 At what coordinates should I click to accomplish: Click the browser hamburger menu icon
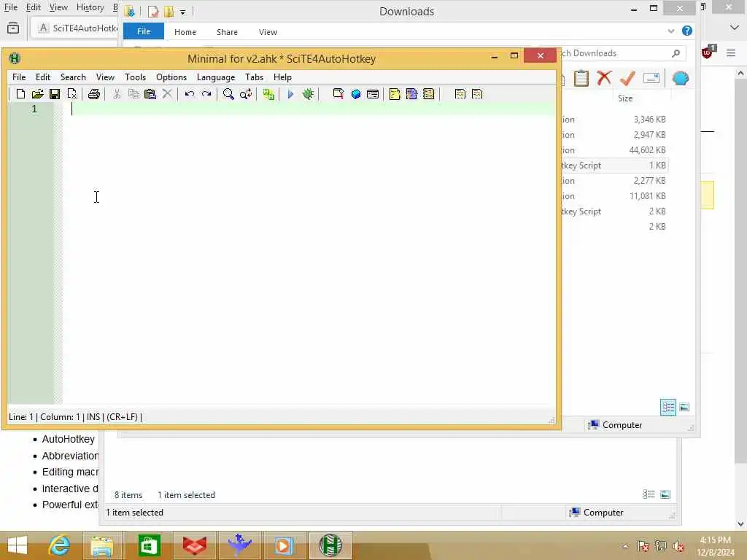click(x=731, y=52)
